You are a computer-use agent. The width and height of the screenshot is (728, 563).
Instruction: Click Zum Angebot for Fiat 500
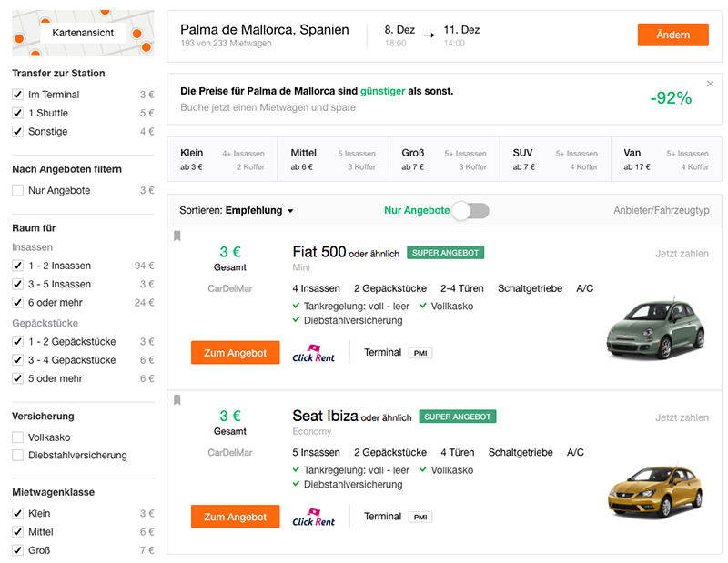[236, 353]
